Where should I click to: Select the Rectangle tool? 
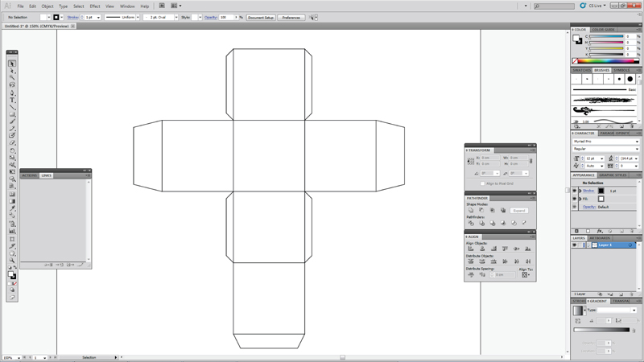coord(12,114)
